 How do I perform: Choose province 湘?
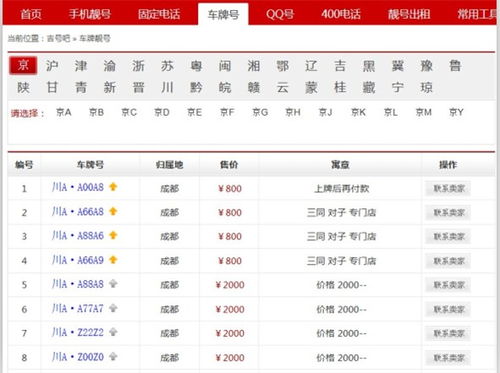(x=254, y=66)
